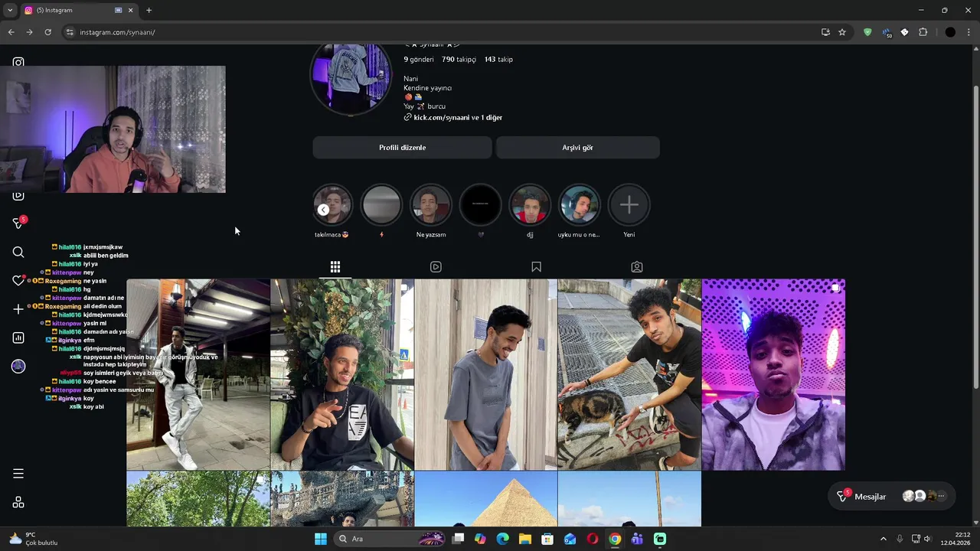The image size is (980, 551).
Task: Switch to the posts grid tab
Action: tap(335, 267)
